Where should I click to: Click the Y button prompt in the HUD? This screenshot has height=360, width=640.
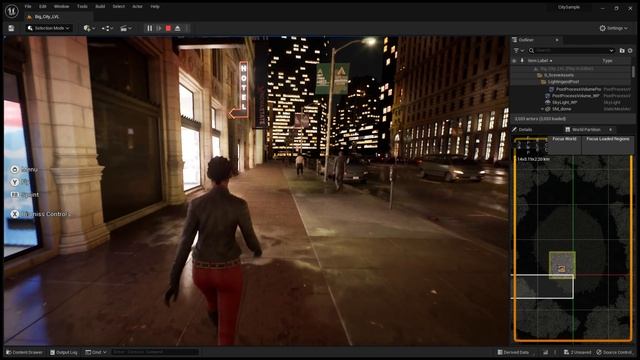click(x=15, y=182)
